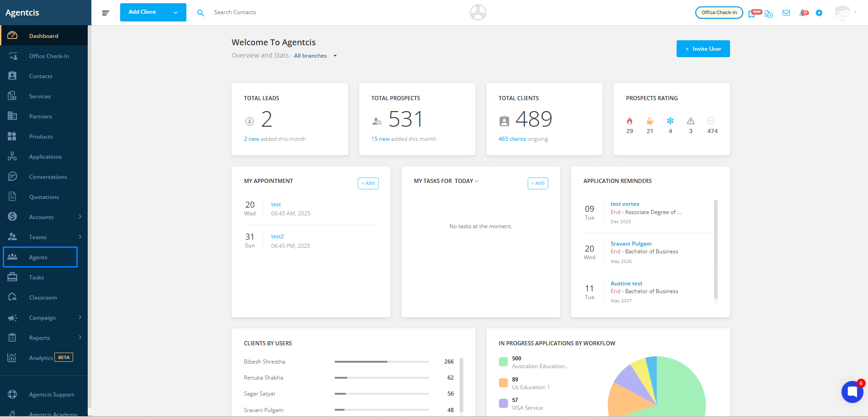
Task: Go to Contacts in sidebar
Action: pos(44,76)
